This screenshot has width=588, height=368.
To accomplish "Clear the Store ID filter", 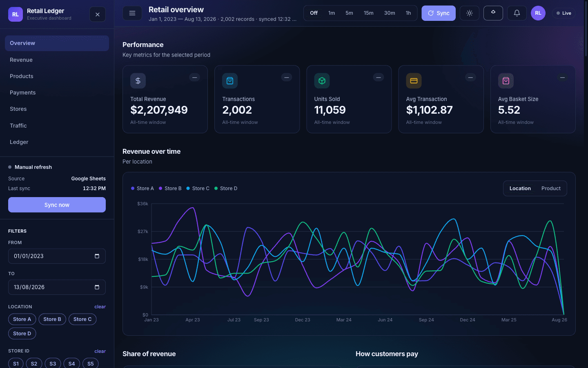I will 100,351.
